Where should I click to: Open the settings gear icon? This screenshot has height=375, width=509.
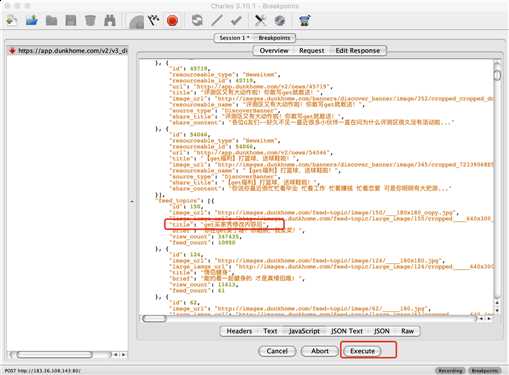coord(280,20)
